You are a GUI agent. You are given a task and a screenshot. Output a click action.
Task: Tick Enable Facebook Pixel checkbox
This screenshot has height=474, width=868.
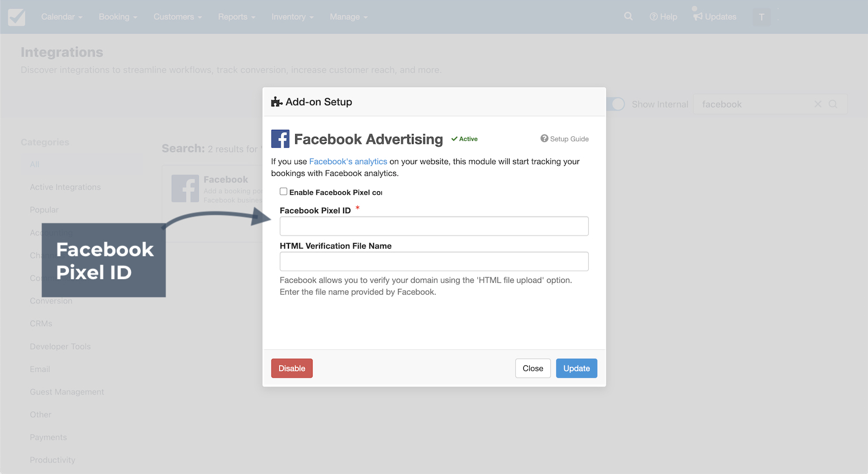click(283, 191)
